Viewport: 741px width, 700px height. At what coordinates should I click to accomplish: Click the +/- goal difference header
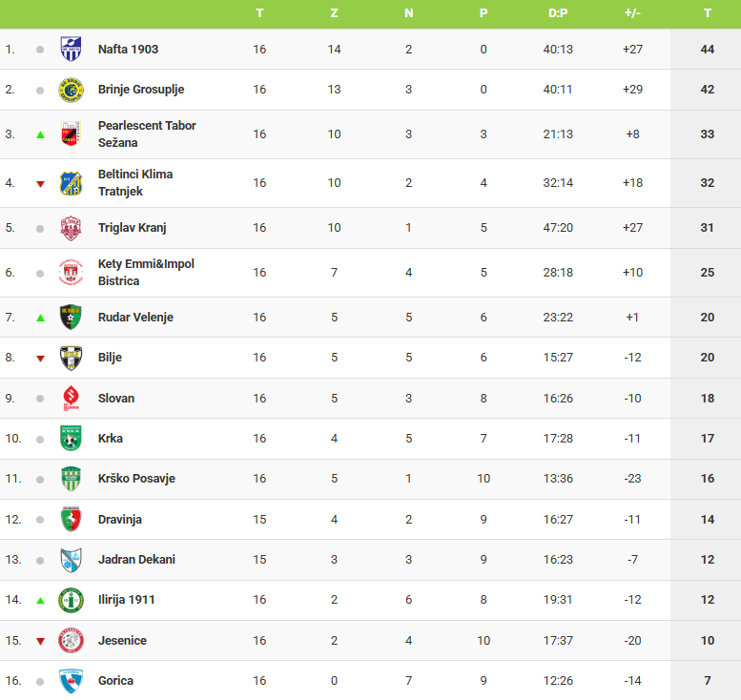[632, 13]
